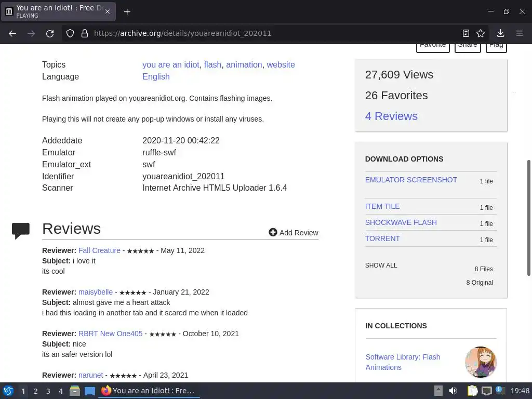Click the 27,609 Views text
This screenshot has height=399, width=532.
coord(399,75)
